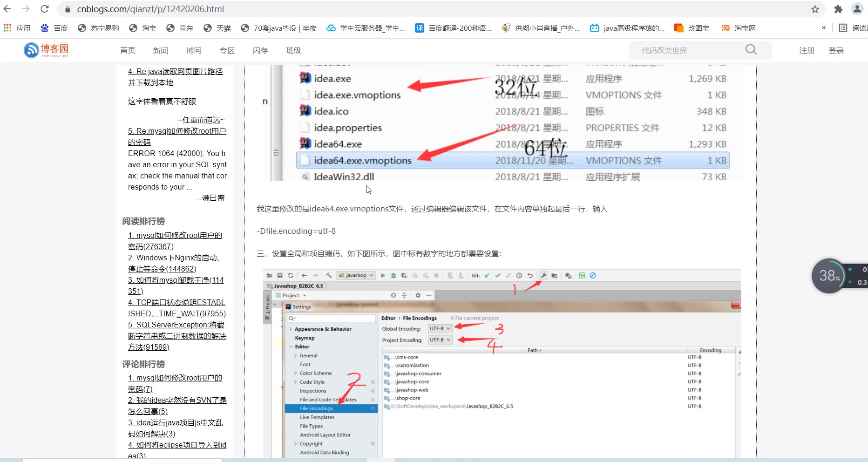Open the 应用 apps shortcut
This screenshot has width=868, height=462.
click(x=17, y=28)
